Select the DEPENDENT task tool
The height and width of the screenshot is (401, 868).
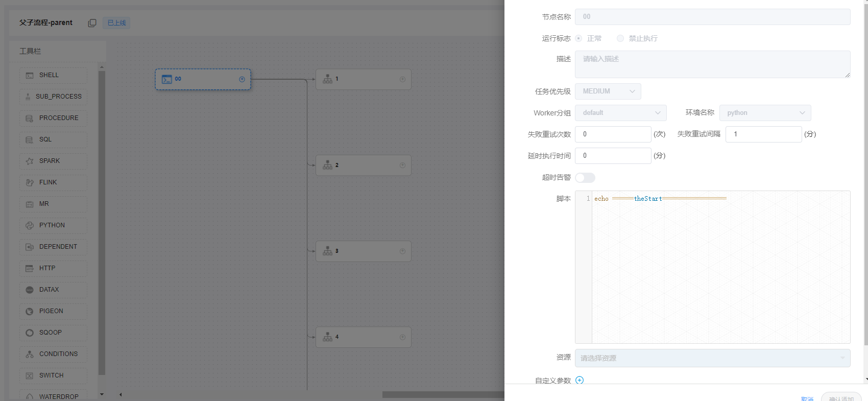[53, 247]
